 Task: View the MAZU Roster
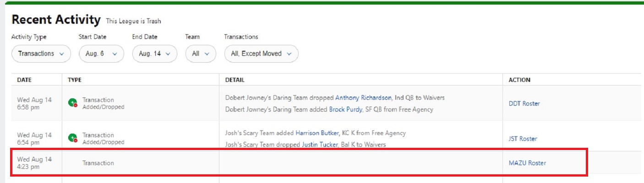click(x=527, y=163)
